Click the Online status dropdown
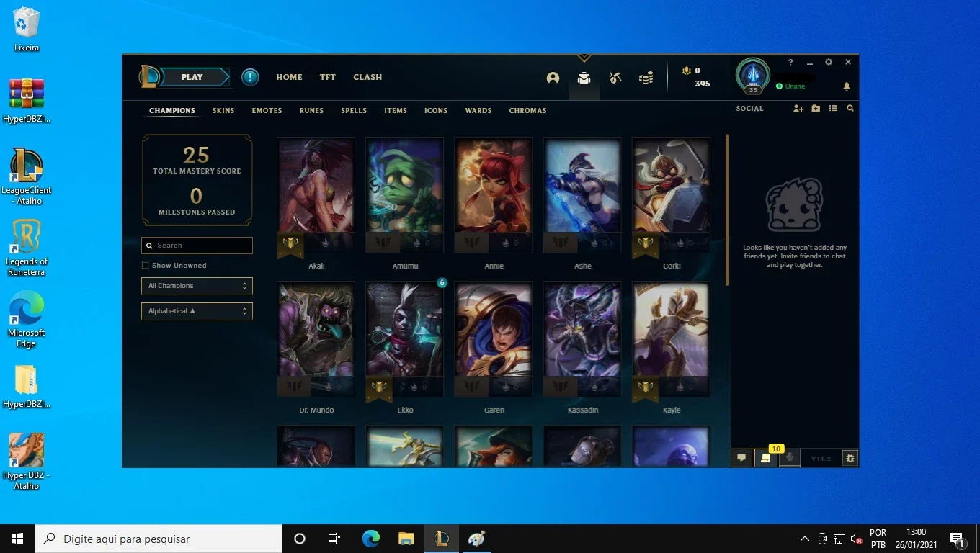Image resolution: width=980 pixels, height=553 pixels. [790, 86]
